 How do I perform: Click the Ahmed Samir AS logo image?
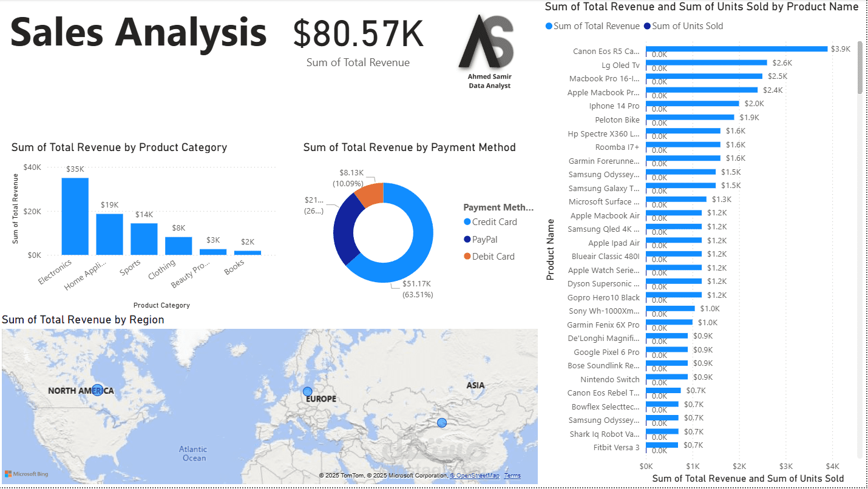(x=489, y=52)
